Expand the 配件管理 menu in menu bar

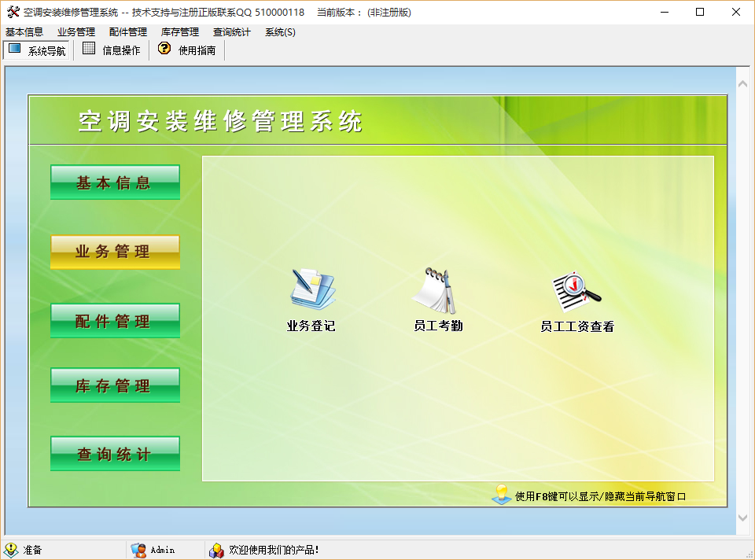tap(128, 32)
